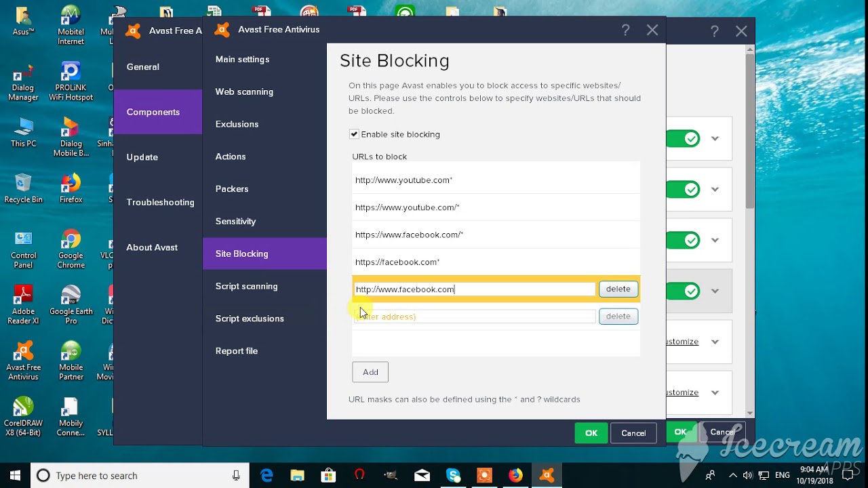Image resolution: width=868 pixels, height=488 pixels.
Task: Launch Mobitel Internet from the desktop
Action: pyautogui.click(x=71, y=25)
